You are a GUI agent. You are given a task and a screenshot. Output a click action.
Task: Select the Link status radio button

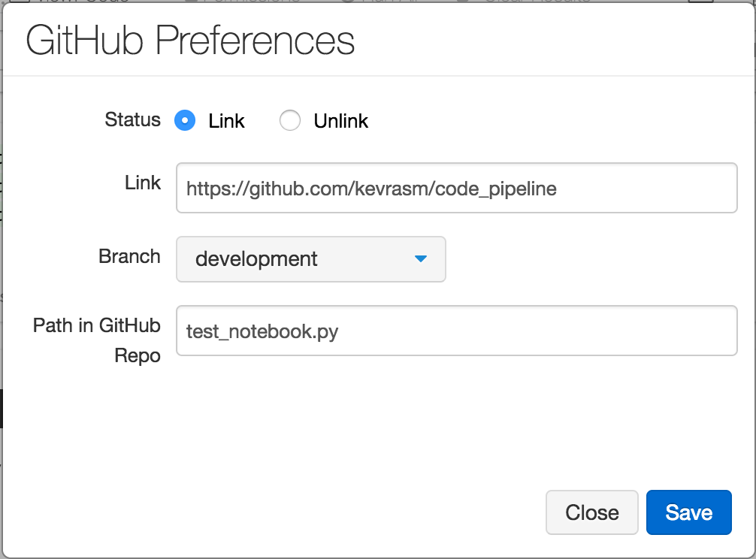[x=185, y=121]
